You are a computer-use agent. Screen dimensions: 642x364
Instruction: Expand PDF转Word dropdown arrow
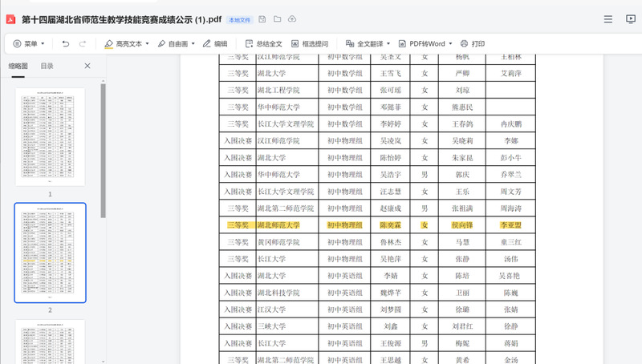451,44
